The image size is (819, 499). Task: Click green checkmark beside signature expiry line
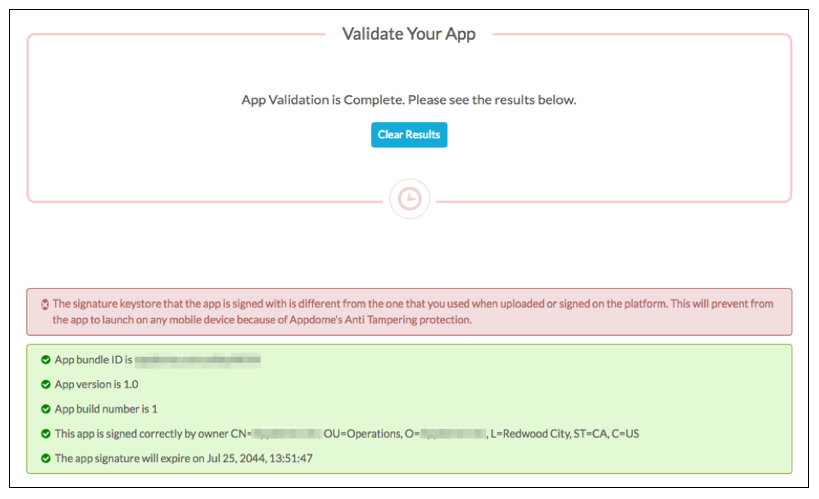pos(45,459)
